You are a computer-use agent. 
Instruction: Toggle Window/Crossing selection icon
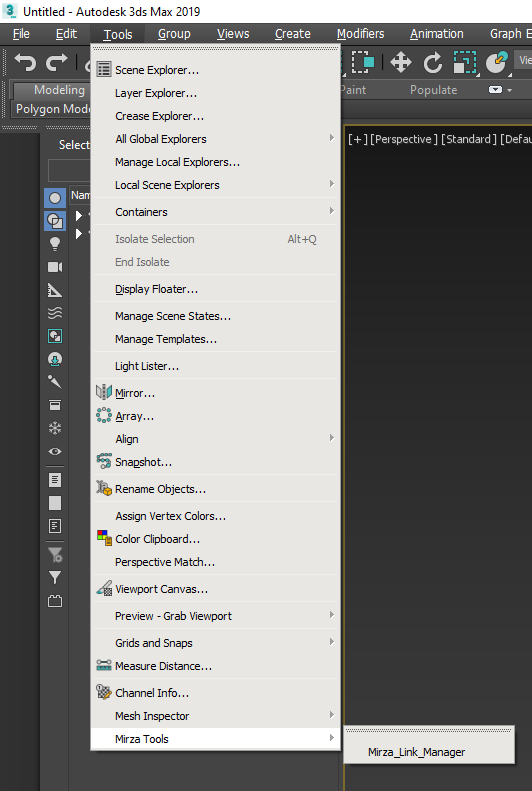(362, 62)
